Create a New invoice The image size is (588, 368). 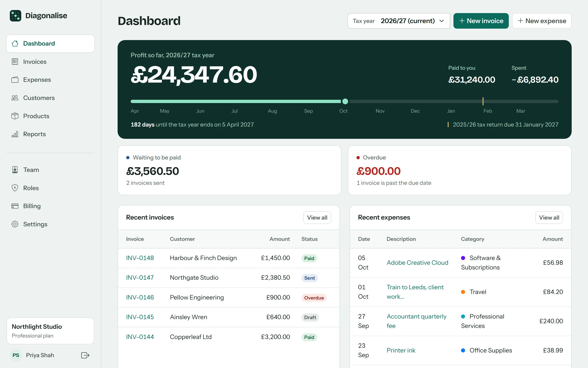coord(481,21)
